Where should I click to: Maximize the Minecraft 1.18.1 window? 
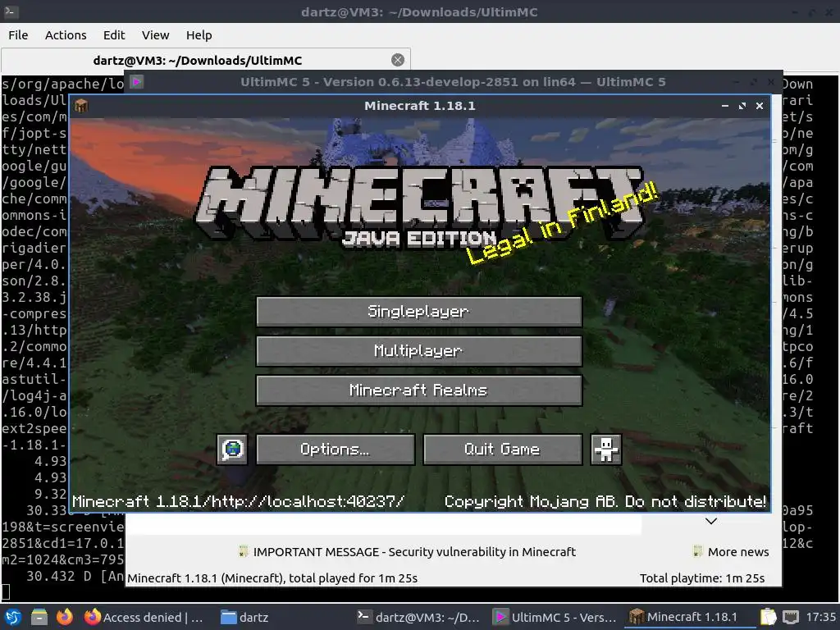(x=742, y=106)
